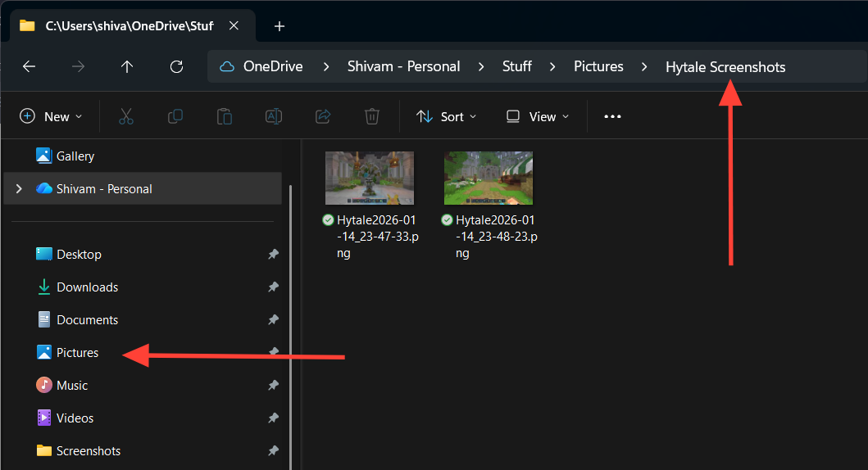Refresh the current folder view
Image resolution: width=868 pixels, height=470 pixels.
click(x=175, y=66)
